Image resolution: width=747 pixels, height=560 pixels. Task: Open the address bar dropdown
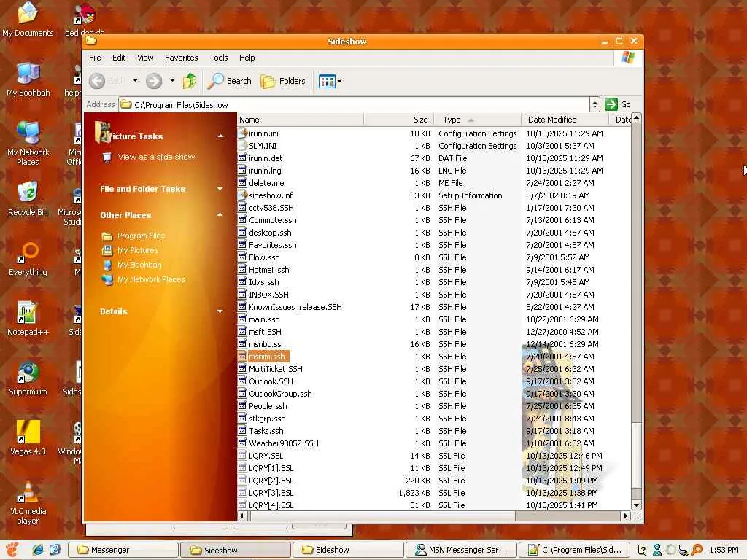click(595, 104)
